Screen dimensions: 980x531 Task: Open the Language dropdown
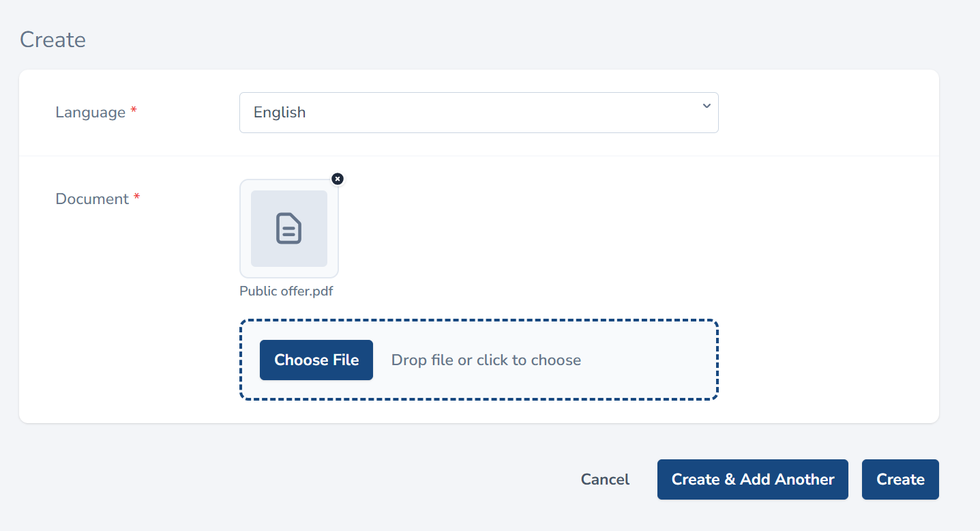point(478,113)
